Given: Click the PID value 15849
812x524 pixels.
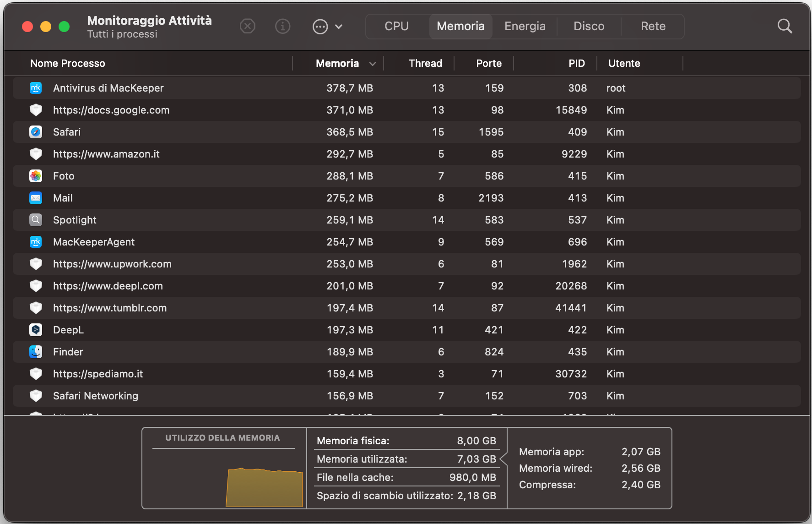Looking at the screenshot, I should coord(571,110).
